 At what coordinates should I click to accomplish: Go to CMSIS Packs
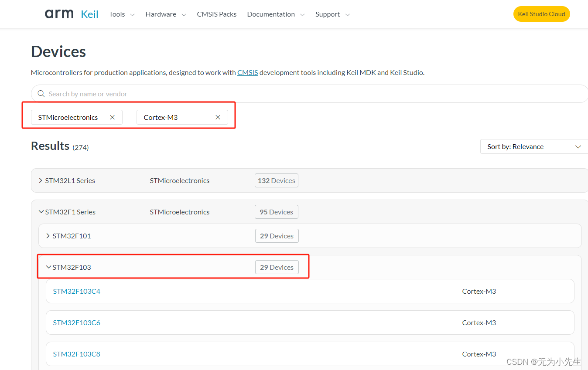coord(217,14)
